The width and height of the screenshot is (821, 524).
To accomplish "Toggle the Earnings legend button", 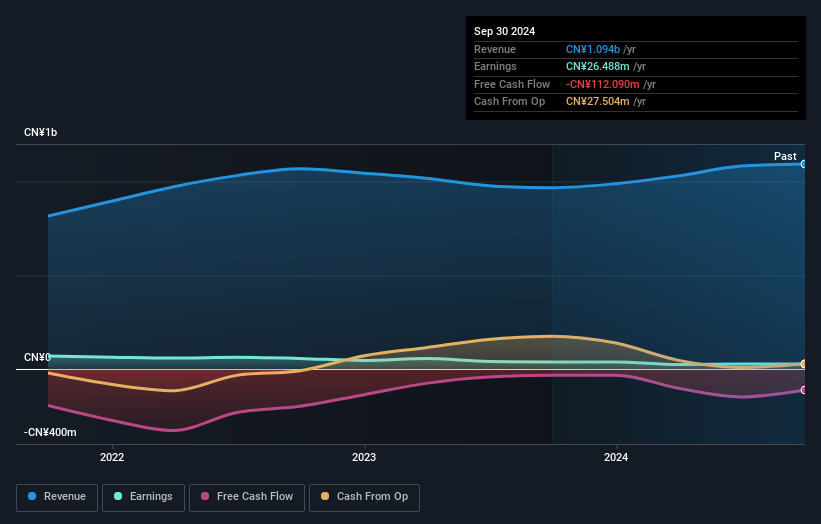I will click(x=143, y=497).
